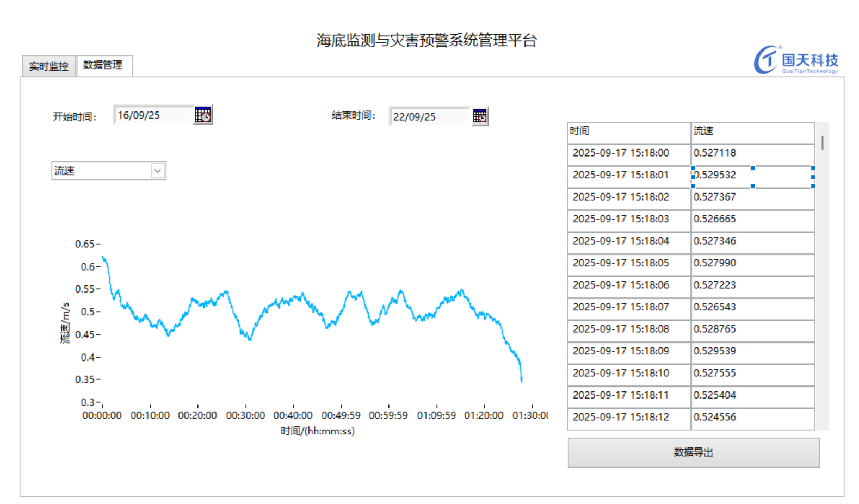
Task: Click the 0.65 y-axis label on chart
Action: tap(85, 244)
